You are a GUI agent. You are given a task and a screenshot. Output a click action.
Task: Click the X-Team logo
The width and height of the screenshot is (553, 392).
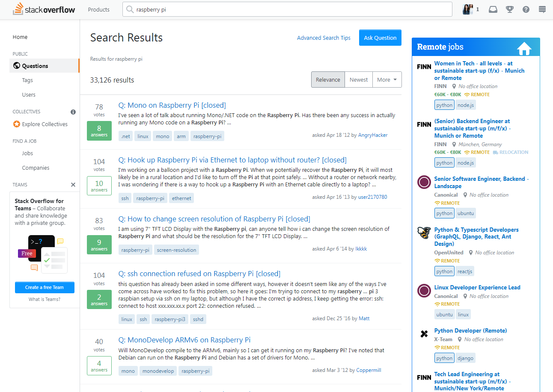(424, 334)
